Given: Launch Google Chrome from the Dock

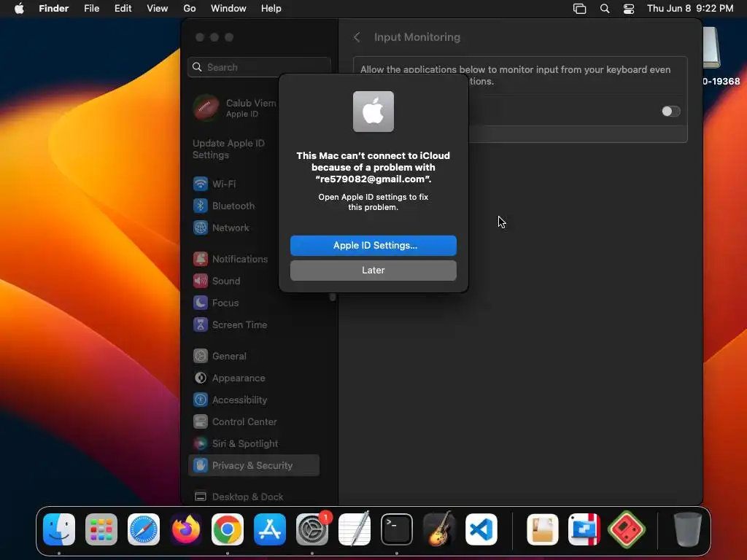Looking at the screenshot, I should [x=228, y=529].
